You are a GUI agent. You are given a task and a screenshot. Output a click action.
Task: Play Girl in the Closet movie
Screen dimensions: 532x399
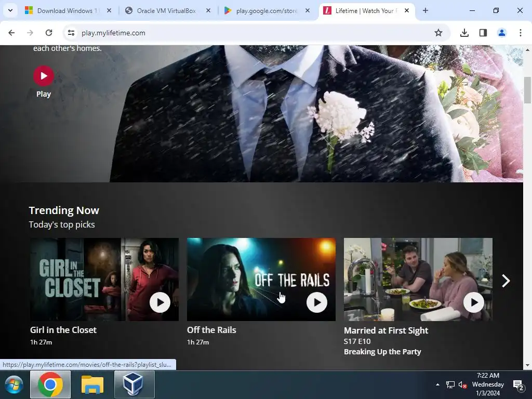(160, 302)
